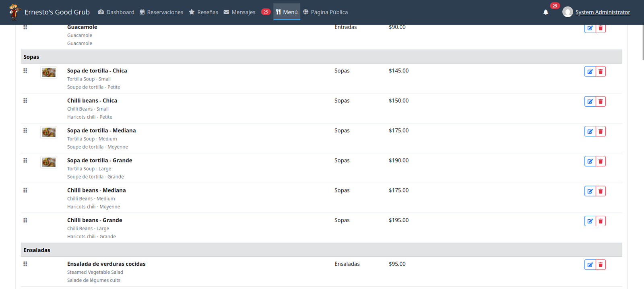Select the $145.00 price cell
Image resolution: width=644 pixels, height=289 pixels.
(x=398, y=71)
